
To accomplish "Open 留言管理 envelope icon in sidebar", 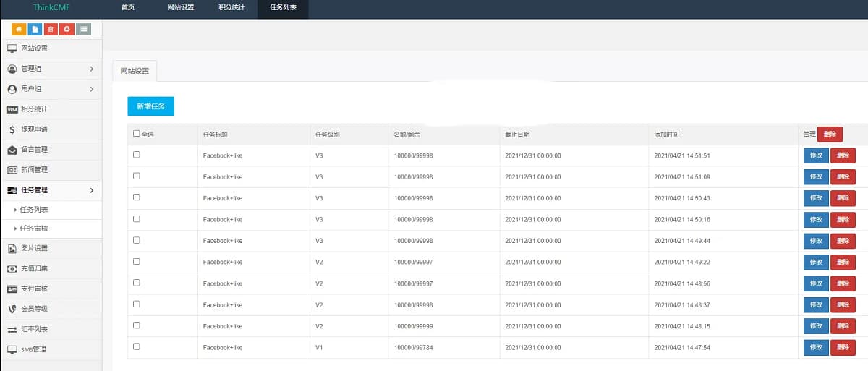I will pyautogui.click(x=34, y=150).
